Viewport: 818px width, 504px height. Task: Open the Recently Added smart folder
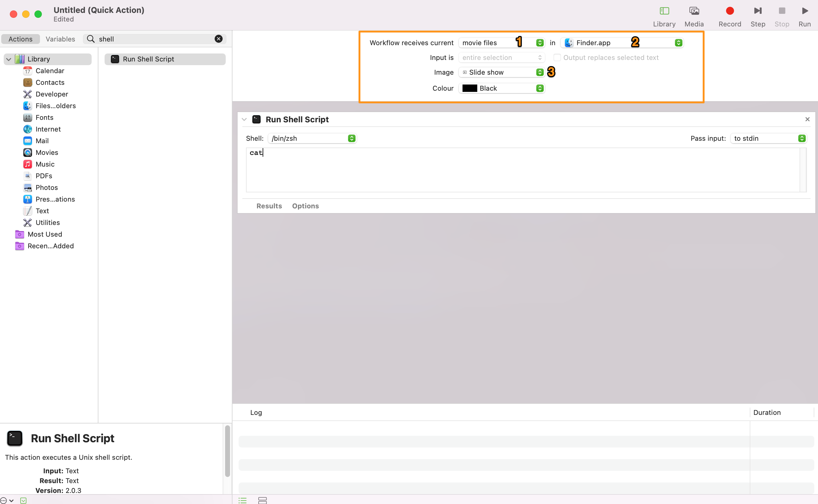pos(50,246)
